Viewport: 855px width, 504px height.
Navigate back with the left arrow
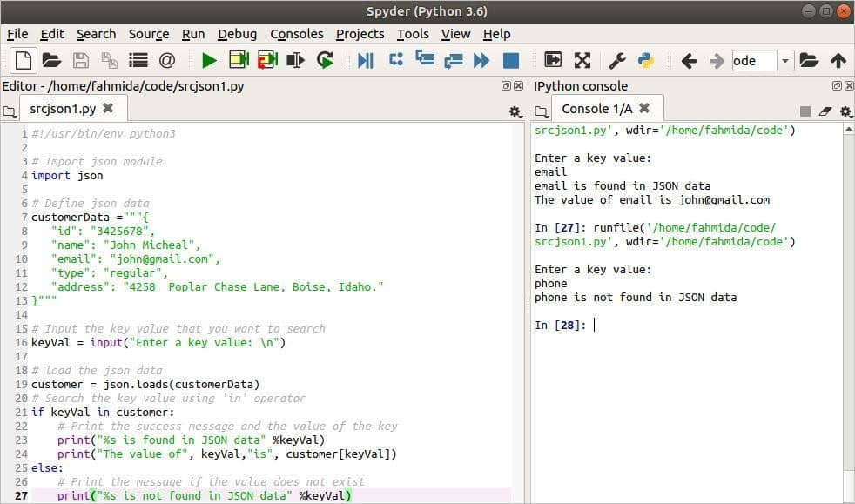pyautogui.click(x=689, y=61)
